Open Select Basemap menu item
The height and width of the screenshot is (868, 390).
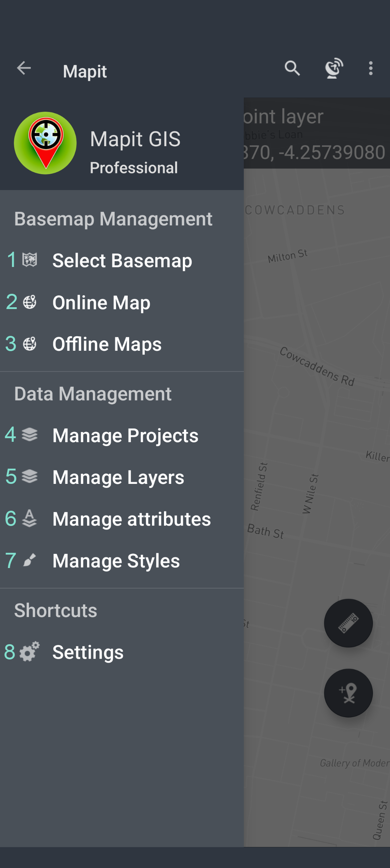(122, 260)
